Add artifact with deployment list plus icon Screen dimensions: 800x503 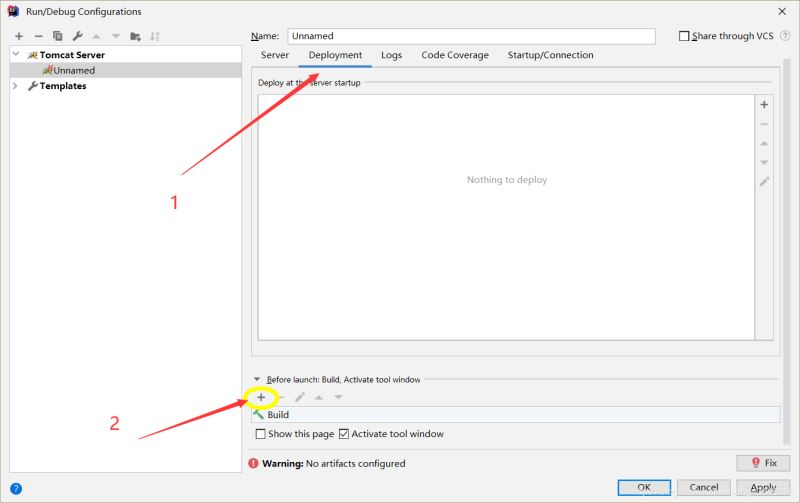coord(764,104)
